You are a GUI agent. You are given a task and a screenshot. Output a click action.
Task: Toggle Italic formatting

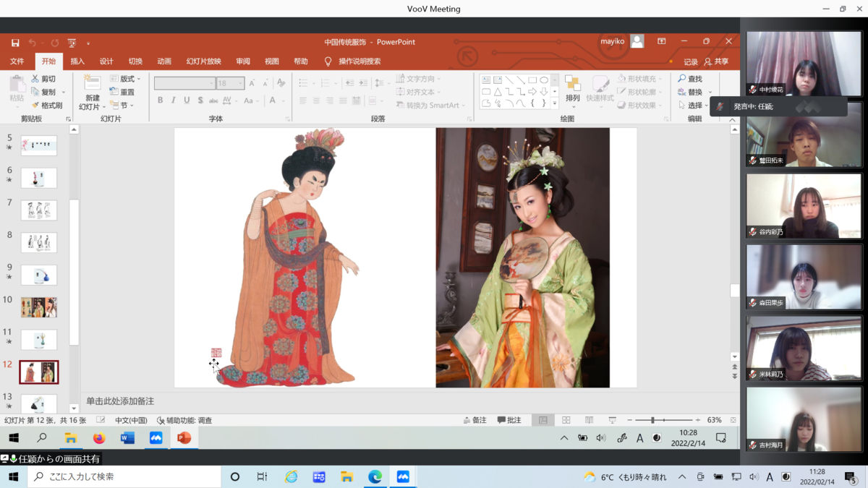174,100
